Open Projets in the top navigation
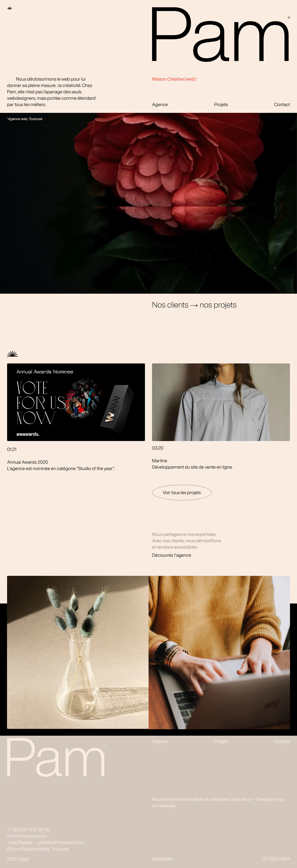297x868 pixels. 221,104
